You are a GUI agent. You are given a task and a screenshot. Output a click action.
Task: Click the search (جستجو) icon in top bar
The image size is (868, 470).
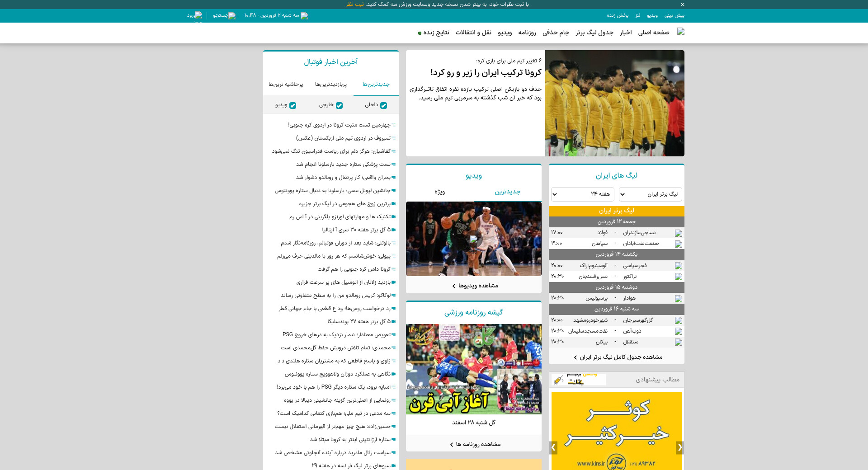click(x=231, y=15)
